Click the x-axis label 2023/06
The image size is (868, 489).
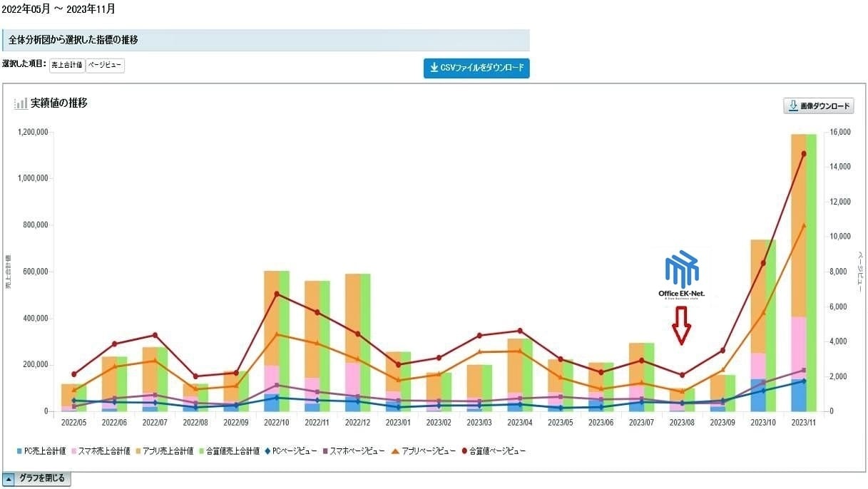[x=601, y=423]
